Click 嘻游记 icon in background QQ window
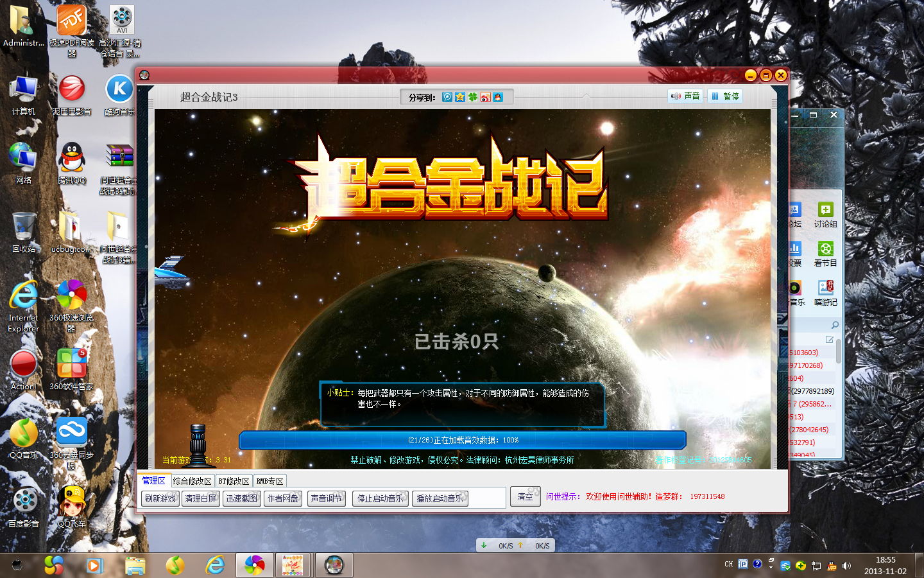 (x=826, y=293)
